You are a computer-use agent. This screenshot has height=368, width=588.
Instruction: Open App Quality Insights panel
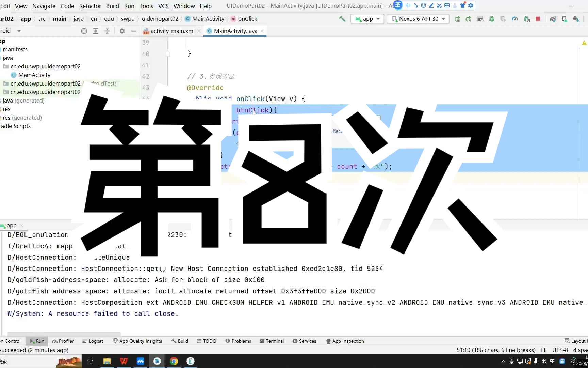(x=141, y=341)
